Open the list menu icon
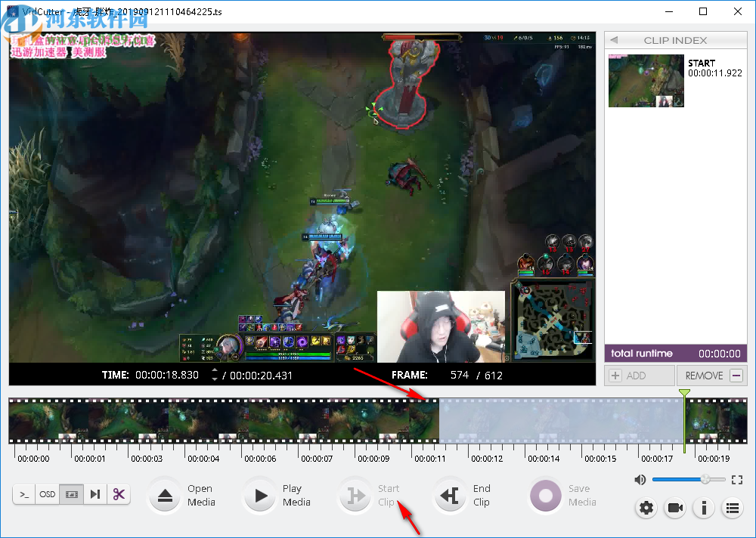 point(733,508)
